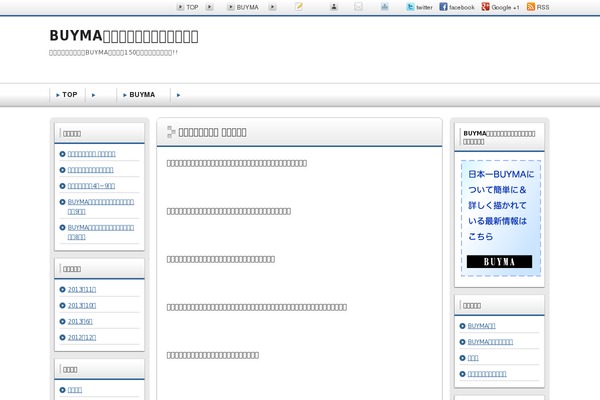Open left sidebar BUYMA link ending in 9
This screenshot has width=600, height=400.
(101, 206)
